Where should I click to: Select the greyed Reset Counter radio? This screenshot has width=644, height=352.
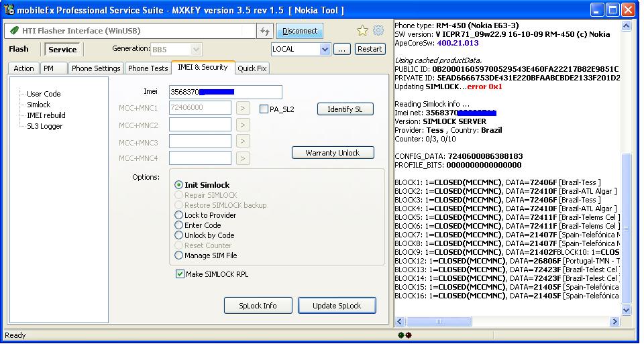pos(178,245)
